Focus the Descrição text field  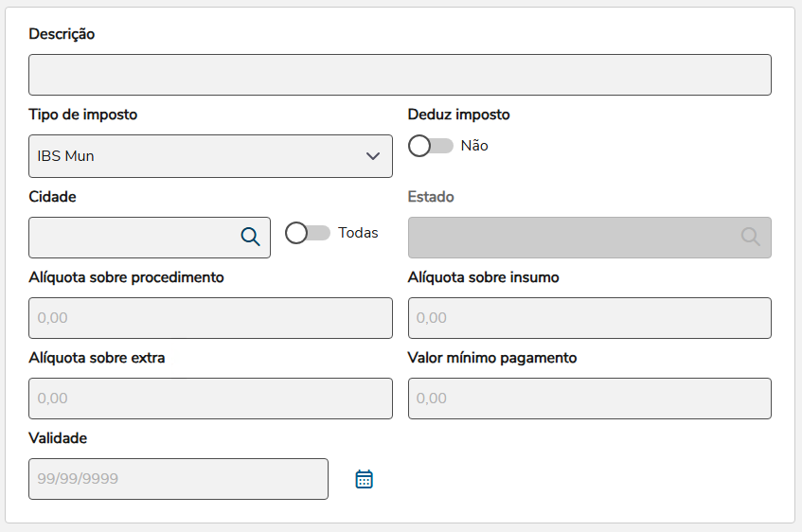(x=400, y=75)
